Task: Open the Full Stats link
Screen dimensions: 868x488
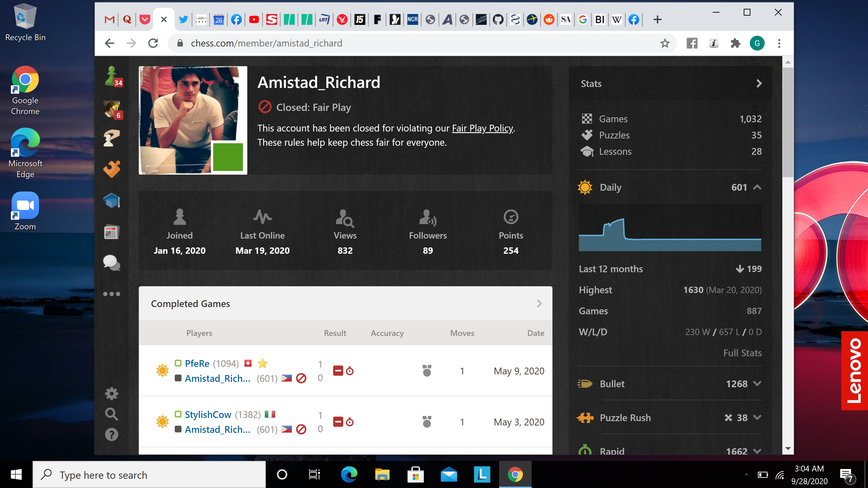Action: [742, 353]
